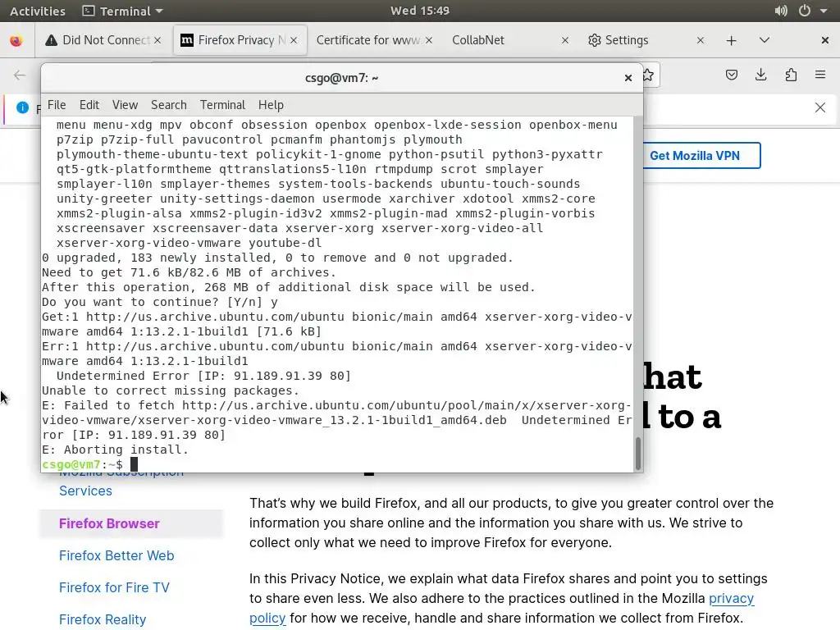Click the terminal prompt cursor
Screen dimensions: 840x630
(x=134, y=464)
